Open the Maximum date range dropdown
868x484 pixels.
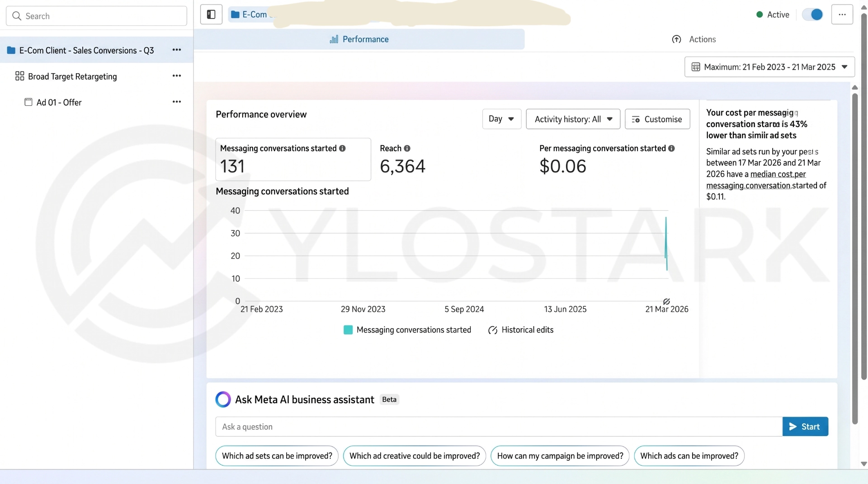coord(769,67)
